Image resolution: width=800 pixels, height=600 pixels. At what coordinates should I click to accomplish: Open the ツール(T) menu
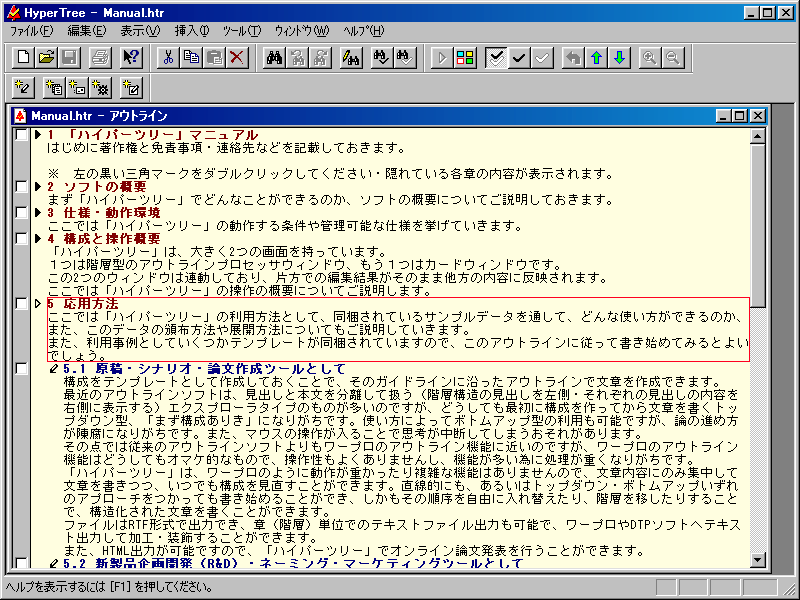[x=242, y=31]
